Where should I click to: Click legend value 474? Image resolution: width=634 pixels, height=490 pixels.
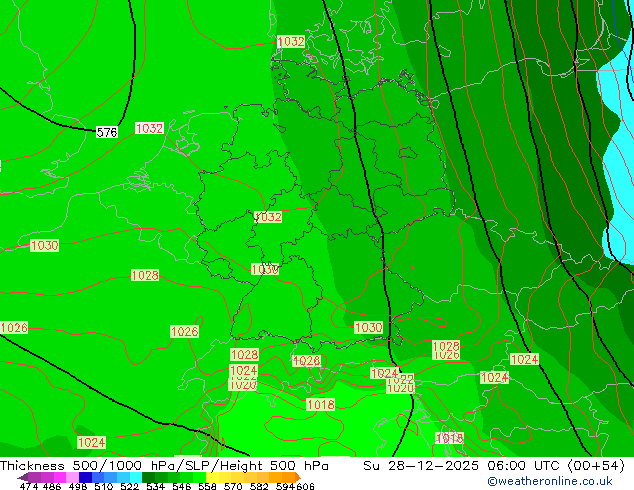click(x=29, y=486)
